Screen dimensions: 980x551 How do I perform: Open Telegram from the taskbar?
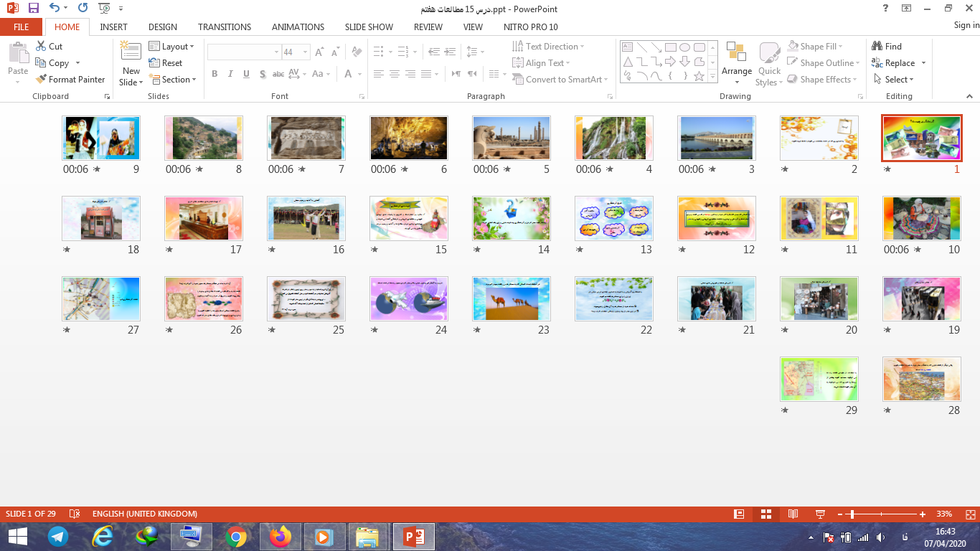click(58, 537)
